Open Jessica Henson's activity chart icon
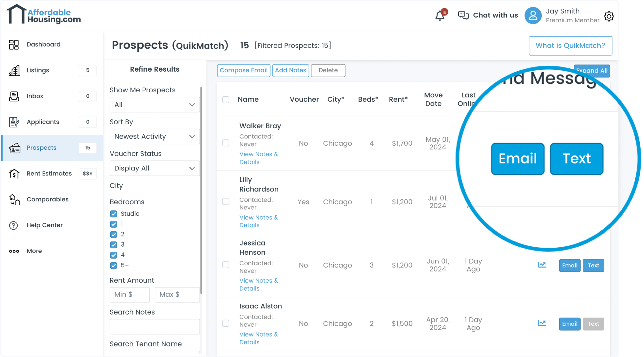The image size is (644, 357). click(542, 265)
